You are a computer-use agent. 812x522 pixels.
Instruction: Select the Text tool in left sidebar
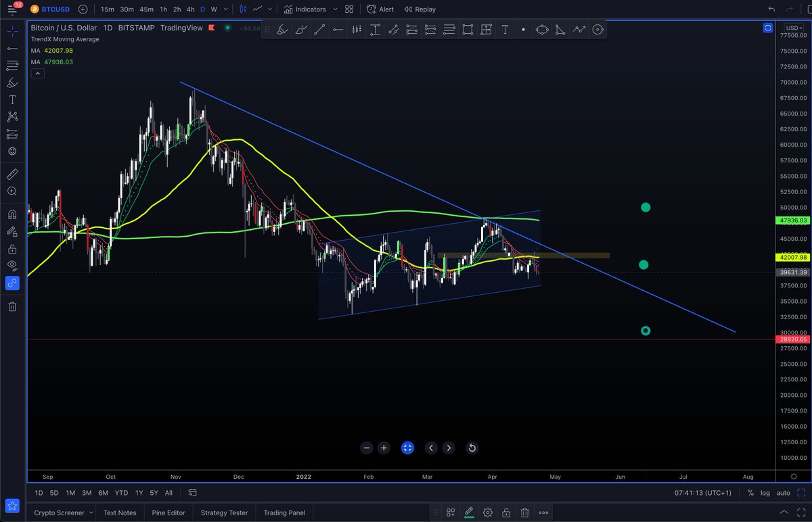point(12,99)
